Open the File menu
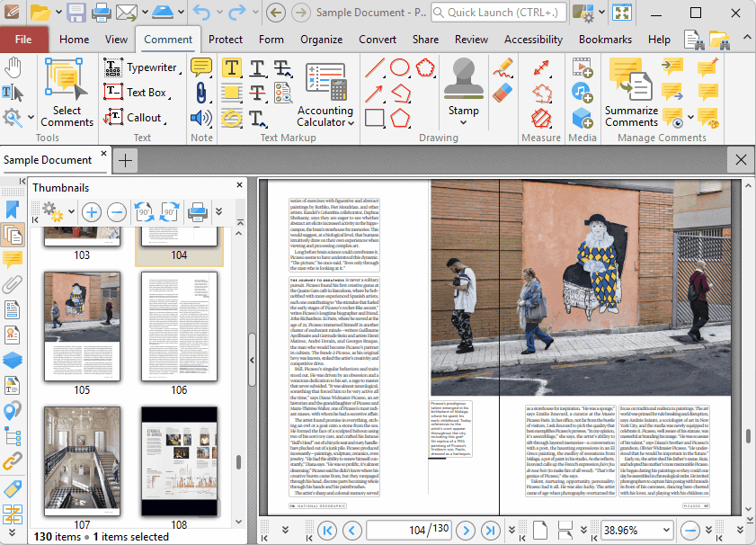 tap(23, 40)
